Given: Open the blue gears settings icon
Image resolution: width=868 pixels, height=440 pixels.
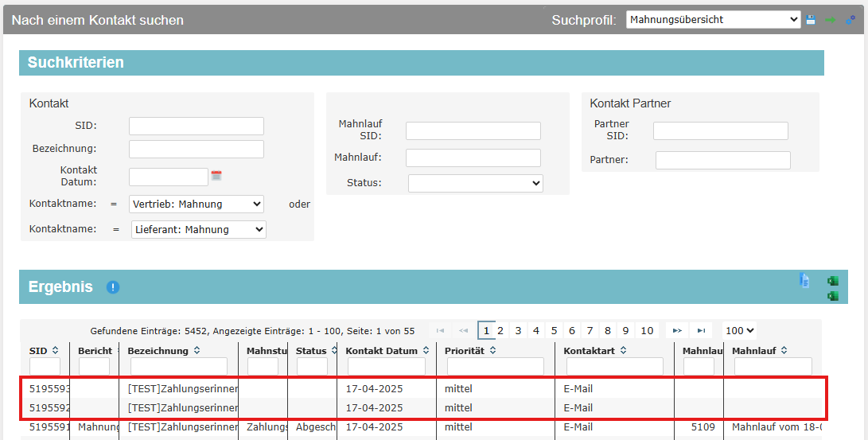Looking at the screenshot, I should click(x=850, y=20).
